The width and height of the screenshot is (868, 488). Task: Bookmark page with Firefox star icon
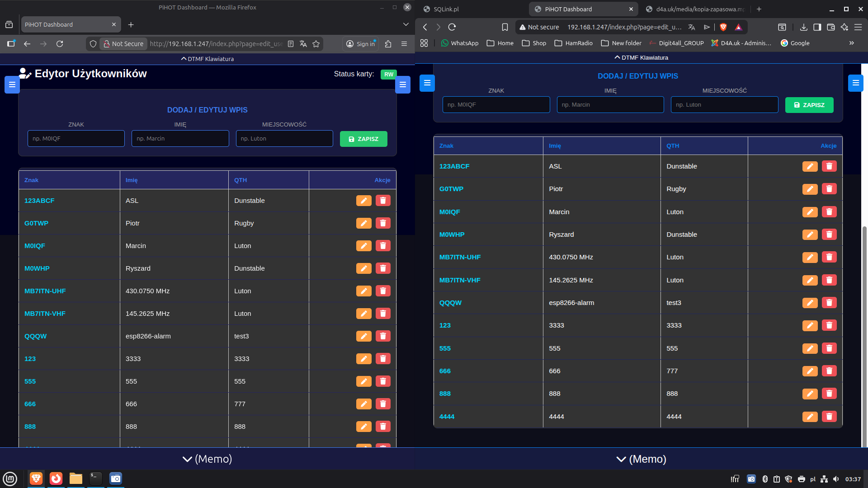(x=316, y=44)
